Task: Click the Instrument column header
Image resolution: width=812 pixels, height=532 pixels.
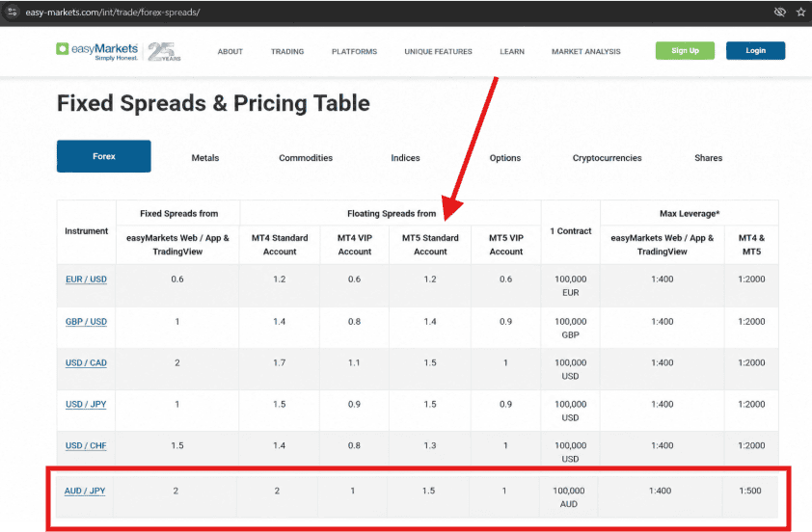Action: 87,230
